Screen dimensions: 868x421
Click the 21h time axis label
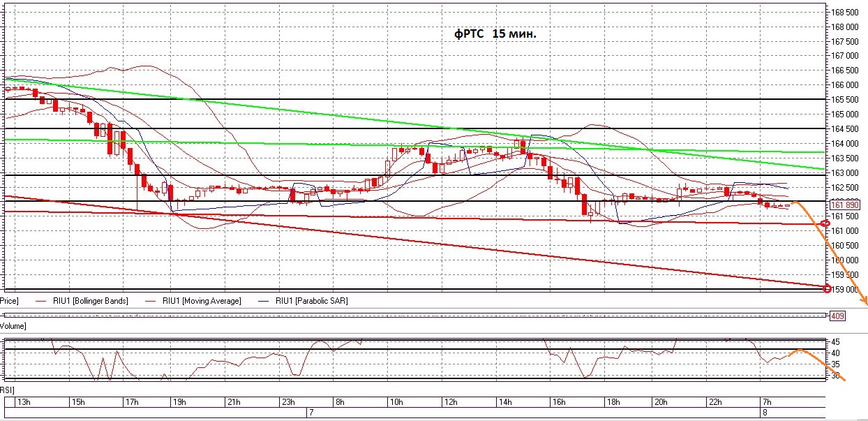coord(233,402)
